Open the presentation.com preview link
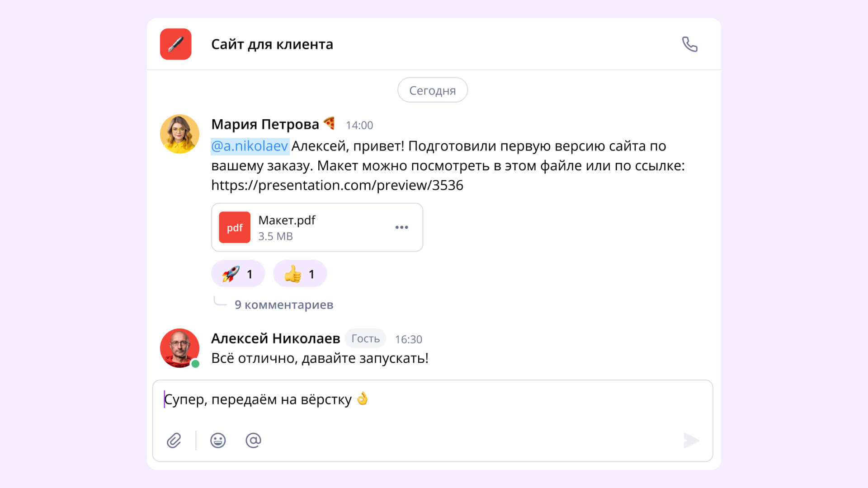This screenshot has height=488, width=868. (x=337, y=185)
